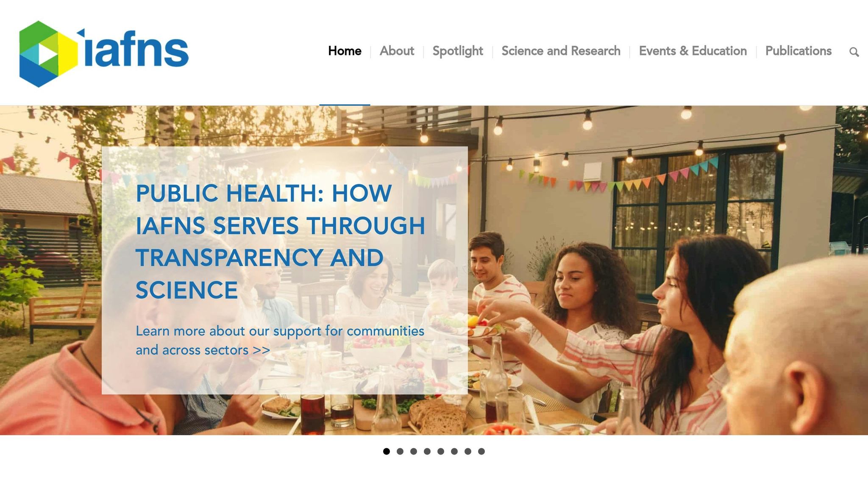This screenshot has width=868, height=488.
Task: Select the seventh slide dot
Action: [468, 451]
